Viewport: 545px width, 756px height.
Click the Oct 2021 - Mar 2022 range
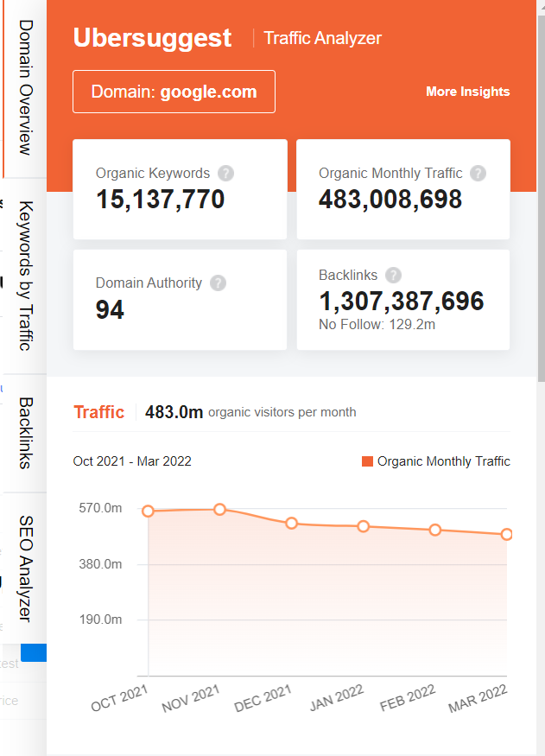tap(132, 461)
